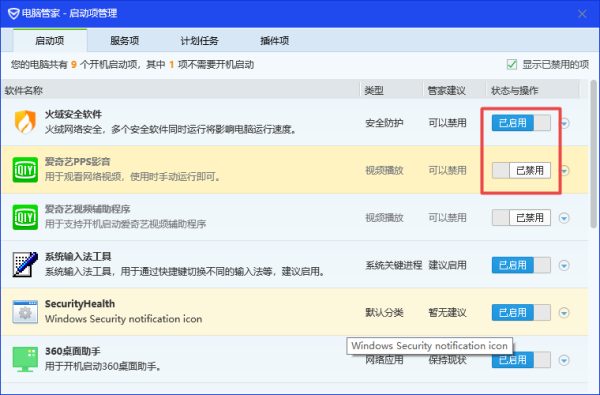Switch to the 服务项 tab
The height and width of the screenshot is (395, 600).
(125, 40)
